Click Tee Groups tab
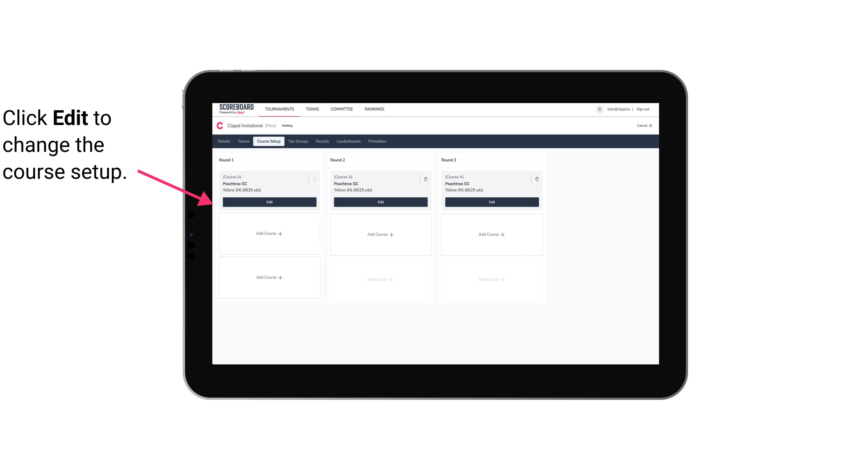 297,141
